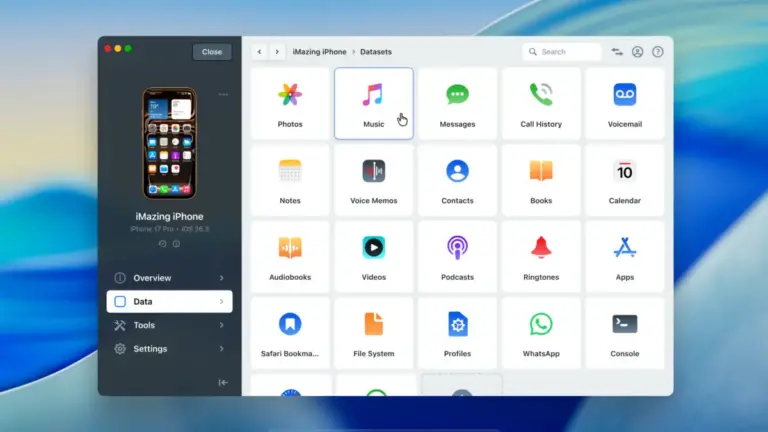The image size is (768, 432).
Task: Open the Audiobooks dataset
Action: point(290,256)
